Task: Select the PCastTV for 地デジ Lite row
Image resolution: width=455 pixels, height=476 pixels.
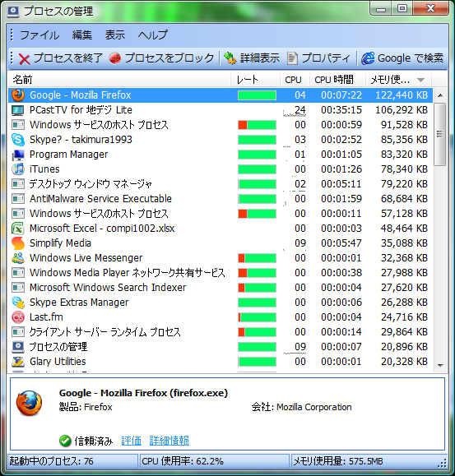Action: click(221, 110)
